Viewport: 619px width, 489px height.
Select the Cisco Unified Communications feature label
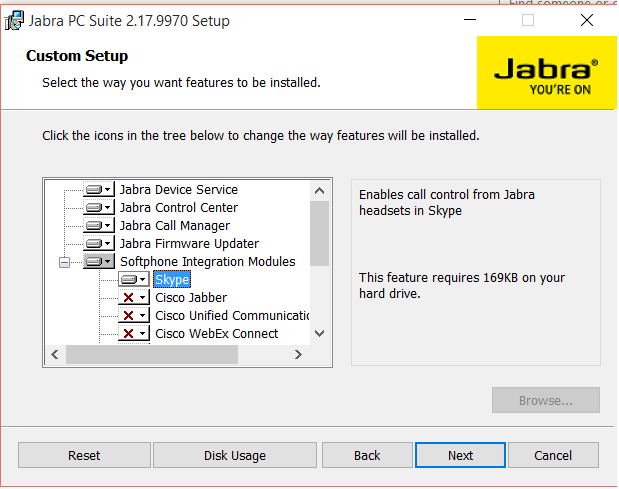232,316
